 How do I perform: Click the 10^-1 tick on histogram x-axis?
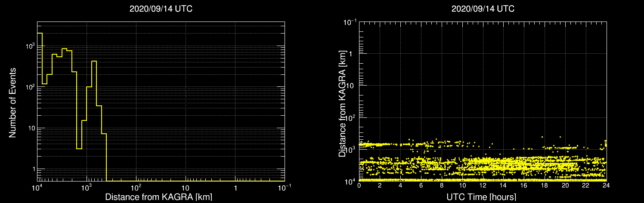285,188
